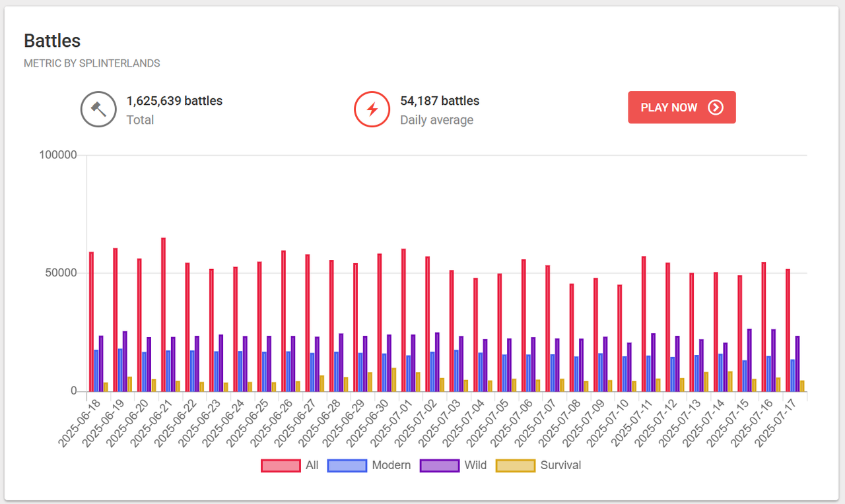Image resolution: width=845 pixels, height=504 pixels.
Task: Toggle the Survival series legend swatch
Action: pyautogui.click(x=515, y=465)
